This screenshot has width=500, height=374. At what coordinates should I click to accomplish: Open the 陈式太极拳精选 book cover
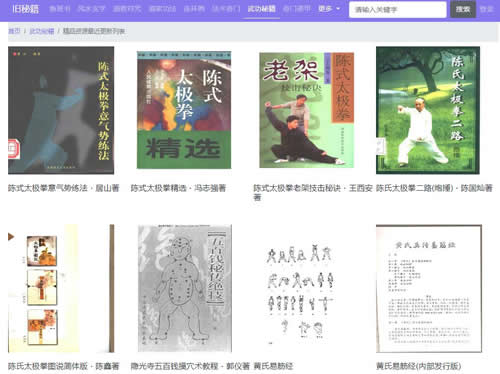coord(184,110)
